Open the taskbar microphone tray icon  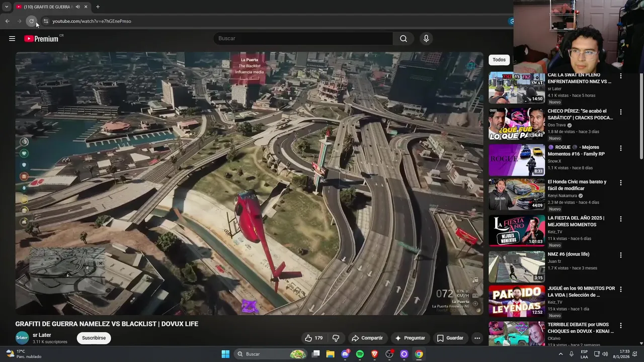pyautogui.click(x=572, y=354)
